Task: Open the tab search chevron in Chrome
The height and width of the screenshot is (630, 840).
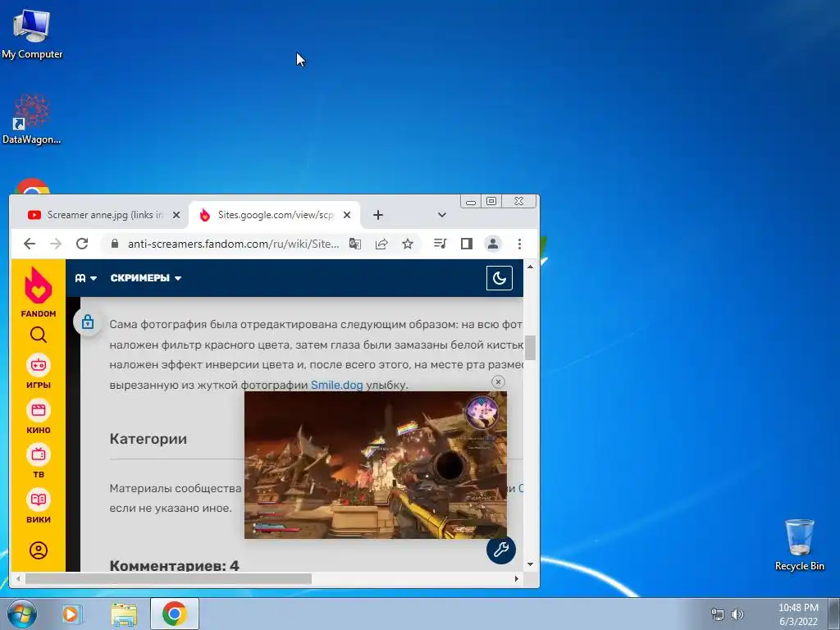Action: click(442, 215)
